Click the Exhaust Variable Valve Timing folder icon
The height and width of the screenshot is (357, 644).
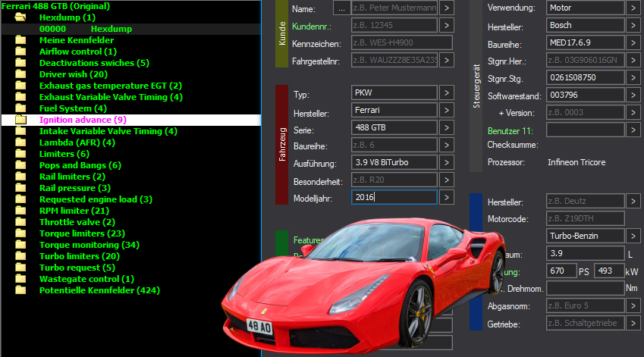[x=20, y=97]
